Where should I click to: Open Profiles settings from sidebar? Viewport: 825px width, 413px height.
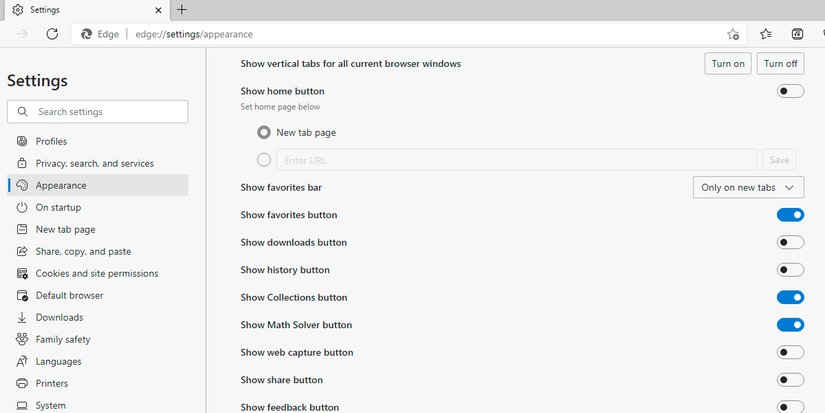pyautogui.click(x=51, y=141)
